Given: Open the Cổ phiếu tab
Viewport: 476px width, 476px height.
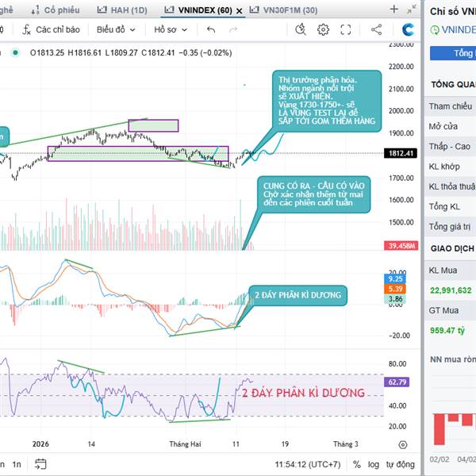Looking at the screenshot, I should point(56,10).
